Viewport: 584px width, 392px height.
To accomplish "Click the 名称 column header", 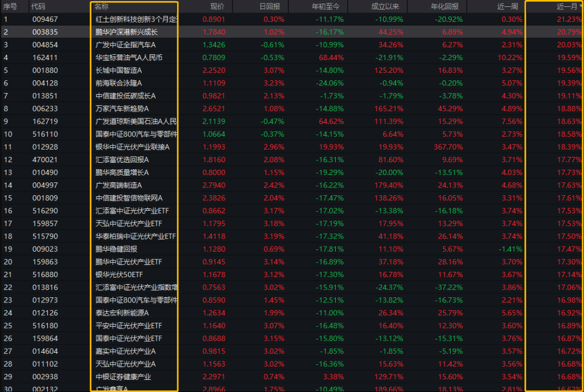I will pos(102,6).
